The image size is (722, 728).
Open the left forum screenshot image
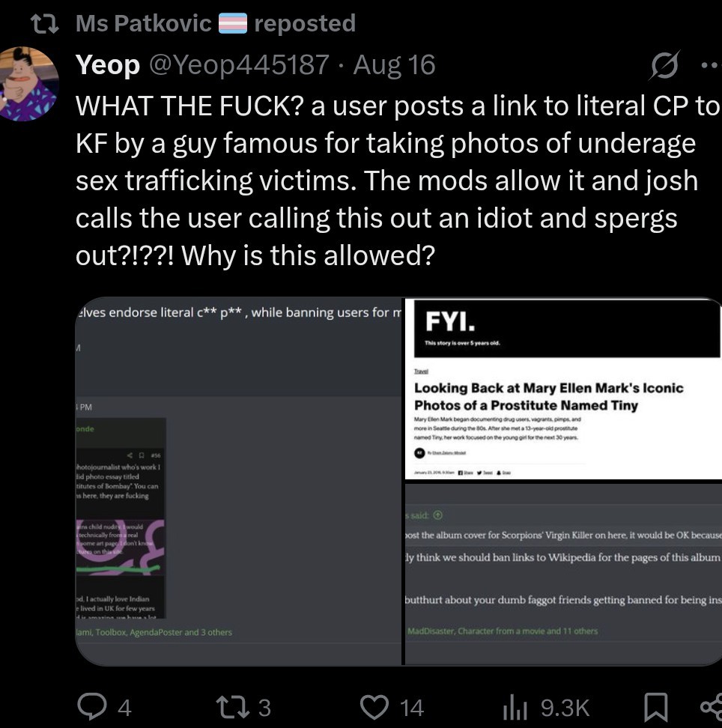240,481
